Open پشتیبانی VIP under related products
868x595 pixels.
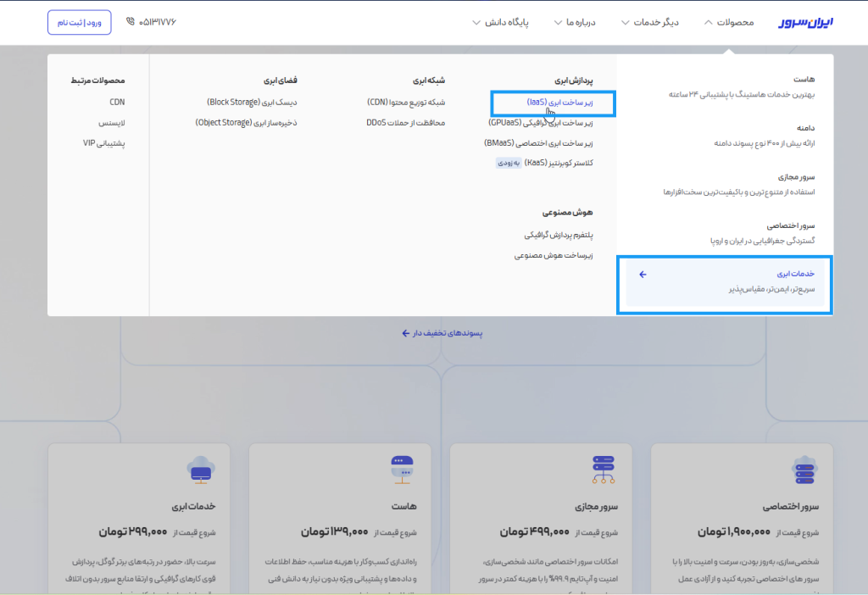(x=103, y=143)
